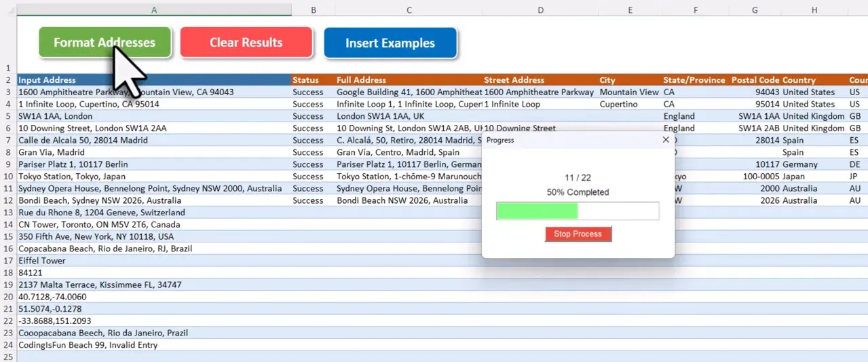Select cell Rue du Rhone 8, 1204 Geneve
This screenshot has width=868, height=362.
tap(154, 213)
